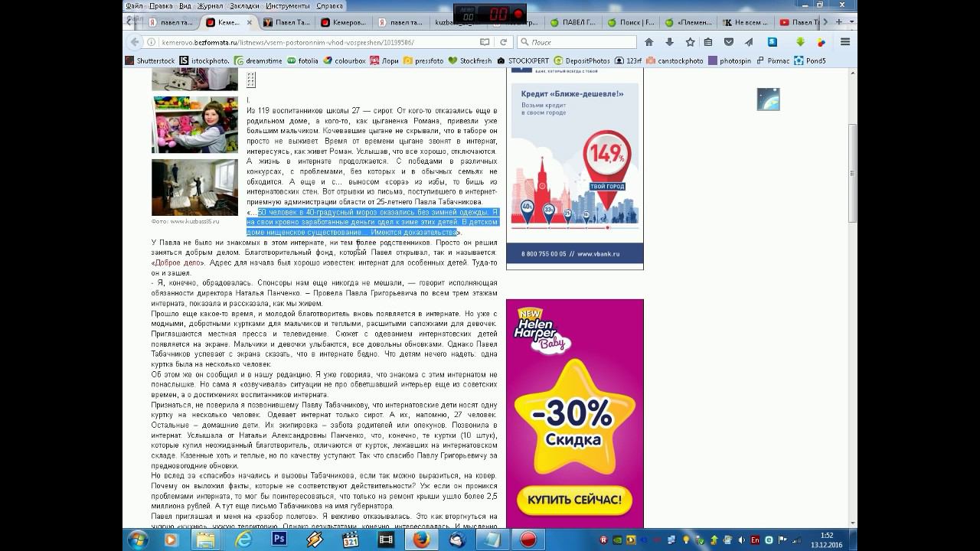This screenshot has height=551, width=980.
Task: Bookmark this page star icon
Action: tap(690, 42)
